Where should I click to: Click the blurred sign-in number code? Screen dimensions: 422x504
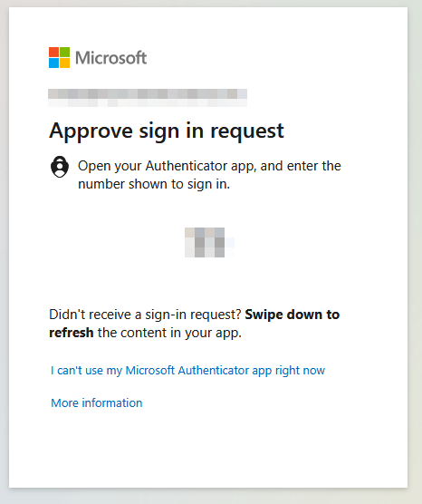[209, 242]
